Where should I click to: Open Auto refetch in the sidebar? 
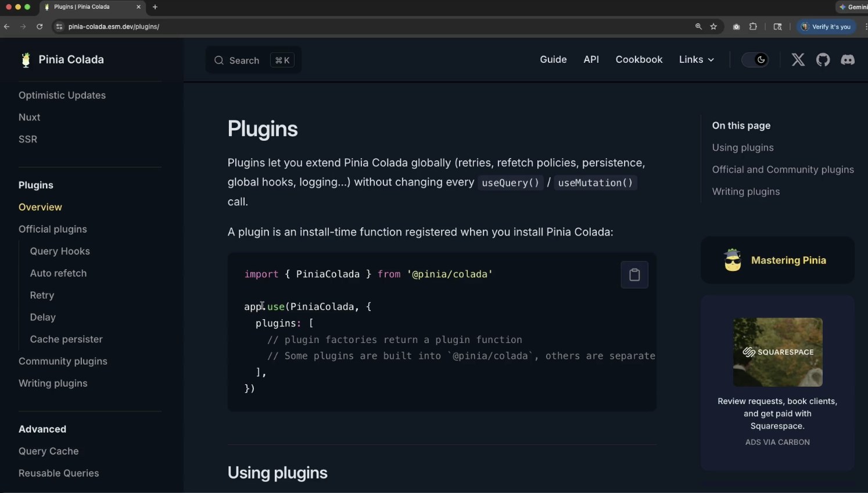(x=58, y=273)
